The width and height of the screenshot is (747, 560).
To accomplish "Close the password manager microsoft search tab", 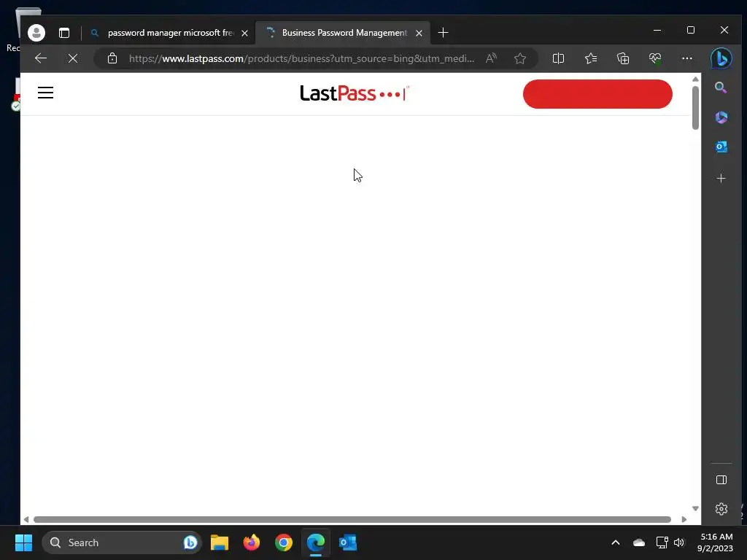I will (244, 34).
